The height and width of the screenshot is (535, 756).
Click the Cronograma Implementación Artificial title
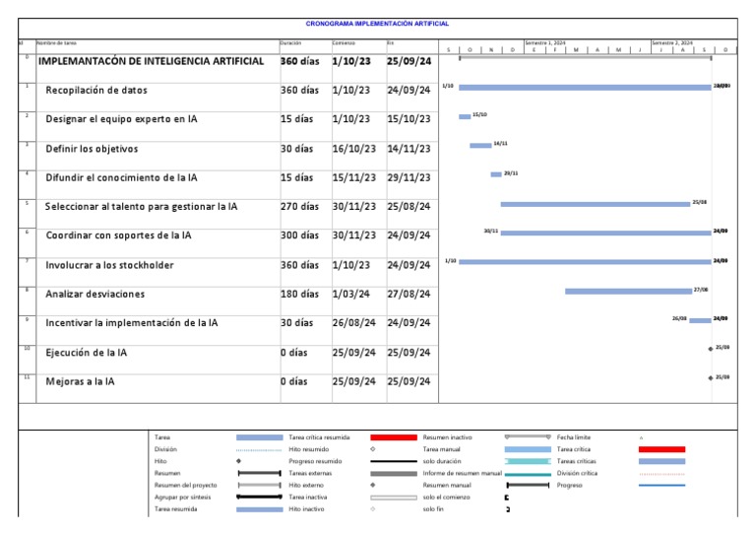click(x=377, y=24)
